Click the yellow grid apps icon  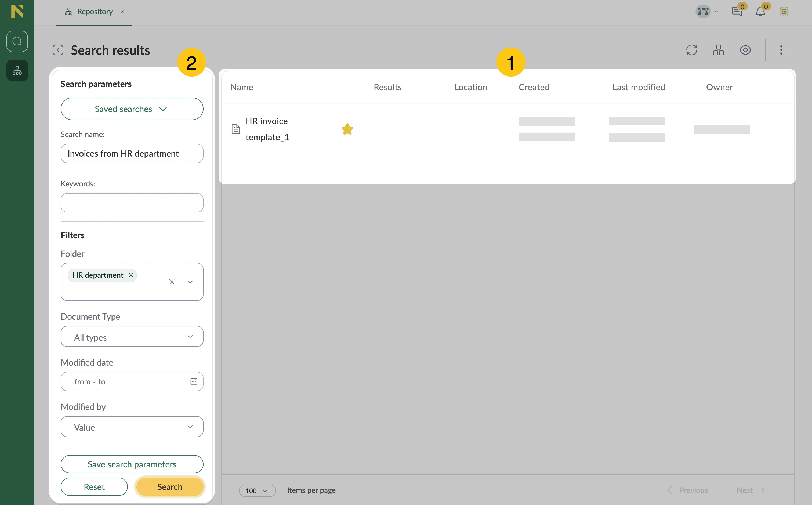click(x=784, y=12)
